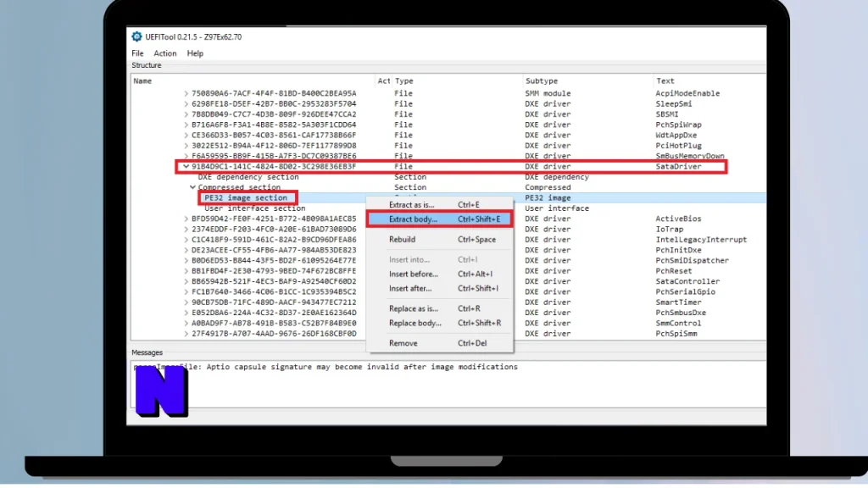Expand the BFD59D42-FE0F-4251 file entry
The height and width of the screenshot is (488, 868).
[x=186, y=219]
